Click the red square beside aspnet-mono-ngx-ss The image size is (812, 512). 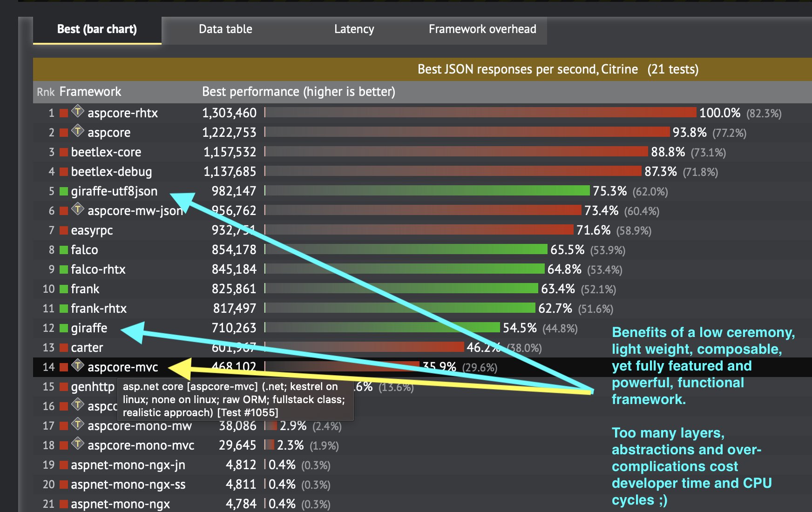[64, 485]
